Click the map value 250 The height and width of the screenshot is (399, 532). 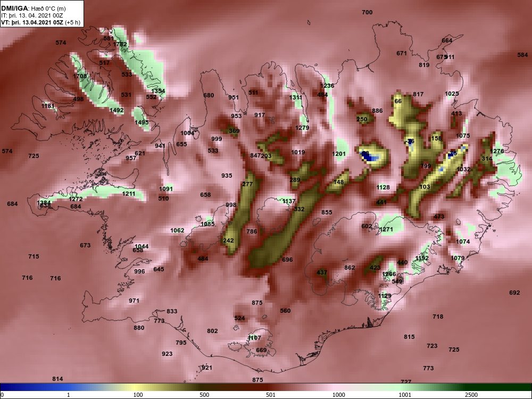(x=362, y=119)
